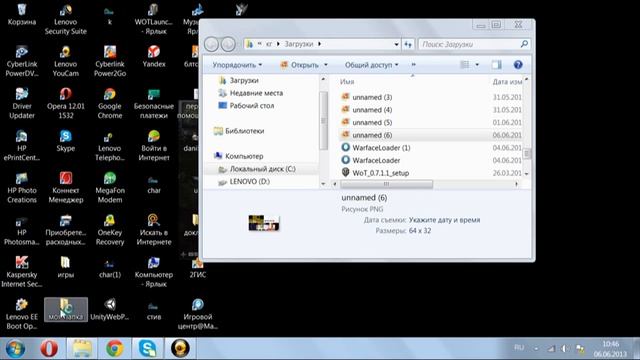Open Opera 12.01 desktop shortcut
The height and width of the screenshot is (360, 640).
pyautogui.click(x=65, y=103)
